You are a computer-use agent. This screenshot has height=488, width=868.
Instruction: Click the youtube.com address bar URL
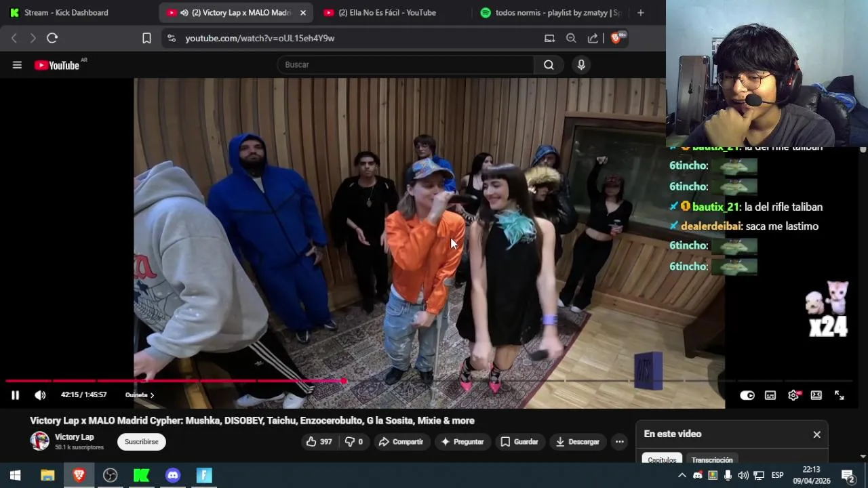(x=260, y=39)
